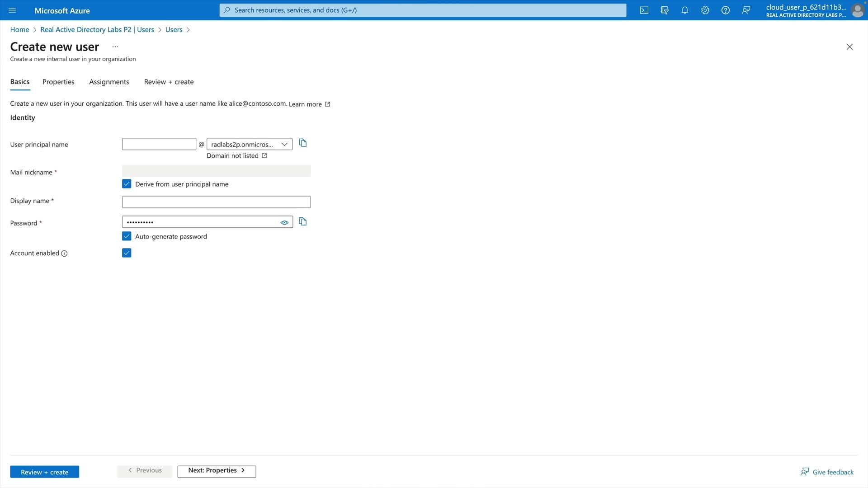Open the Directories + subscriptions filter icon
This screenshot has height=488, width=868.
pyautogui.click(x=665, y=10)
